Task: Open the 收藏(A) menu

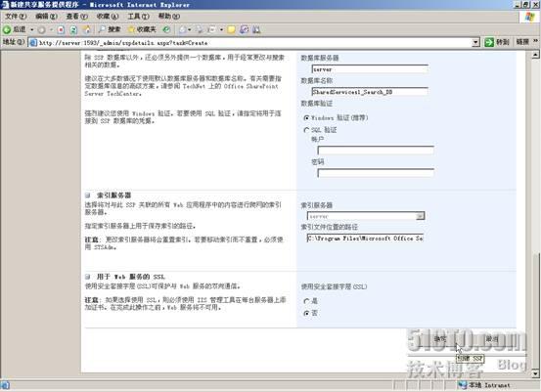Action: [108, 17]
